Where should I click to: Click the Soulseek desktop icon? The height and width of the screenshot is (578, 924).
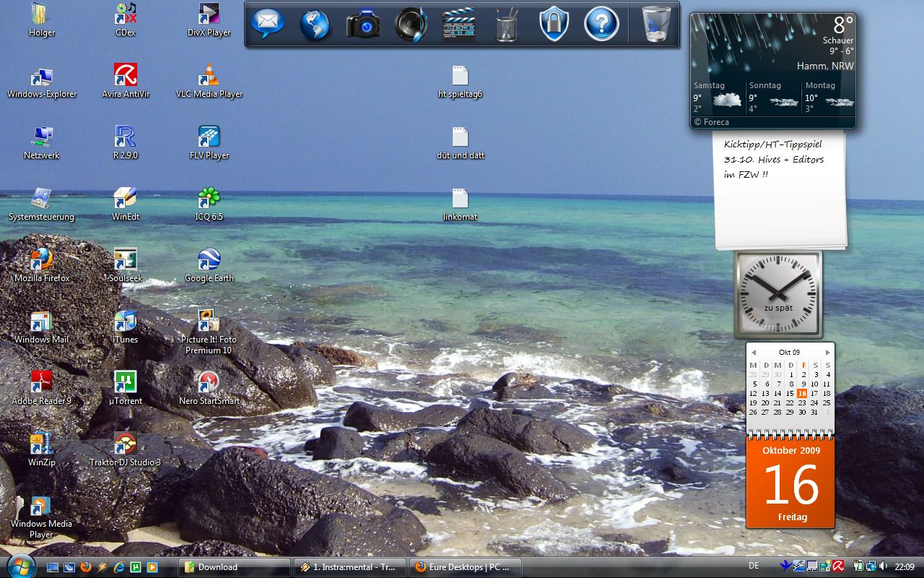tap(125, 260)
